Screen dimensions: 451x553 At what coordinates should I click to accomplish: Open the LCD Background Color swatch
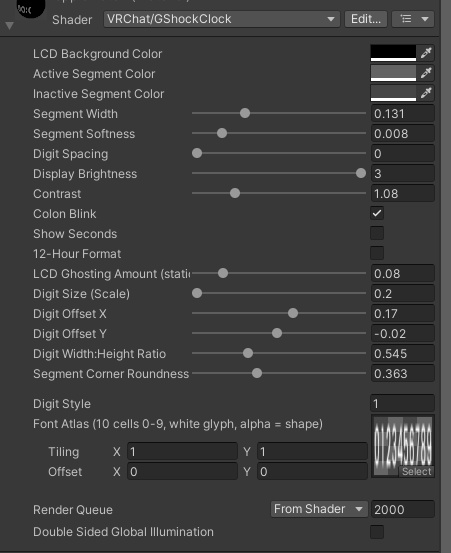[393, 53]
